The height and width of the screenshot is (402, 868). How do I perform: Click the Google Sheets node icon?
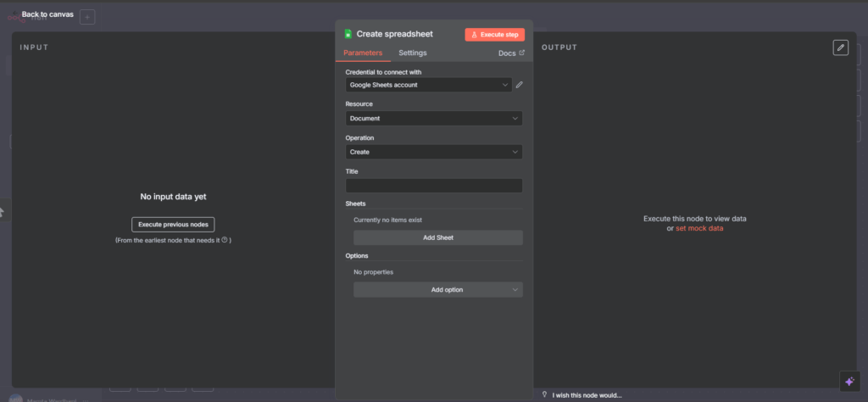[348, 34]
